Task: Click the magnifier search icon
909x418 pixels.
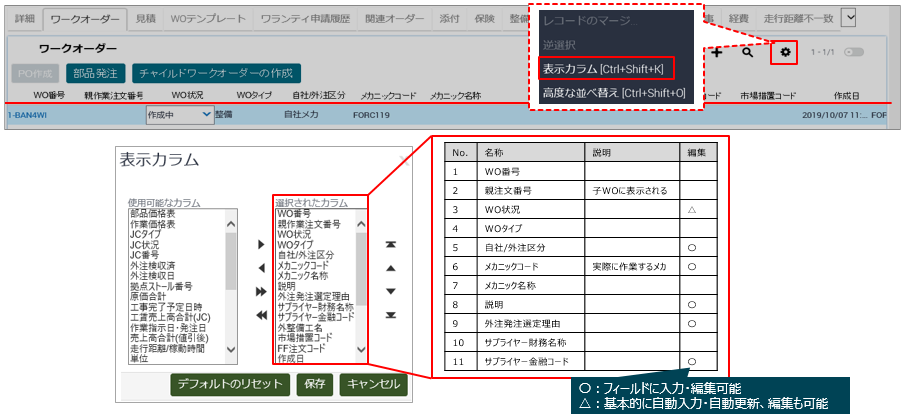Action: point(748,52)
